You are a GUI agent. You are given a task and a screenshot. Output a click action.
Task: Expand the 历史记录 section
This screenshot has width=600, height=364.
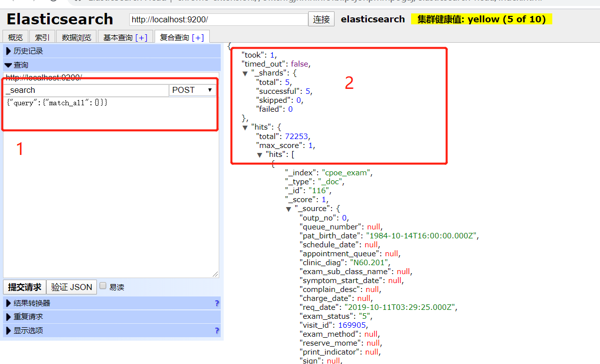coord(112,51)
